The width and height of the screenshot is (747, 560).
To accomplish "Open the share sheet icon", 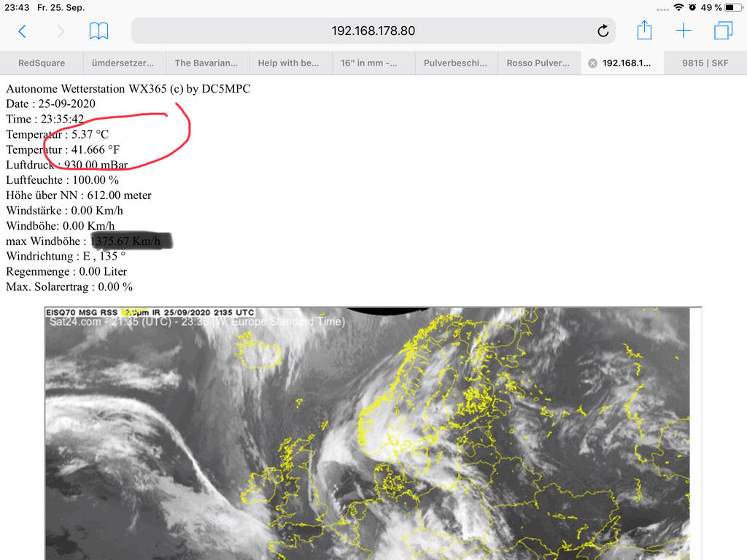I will (644, 31).
